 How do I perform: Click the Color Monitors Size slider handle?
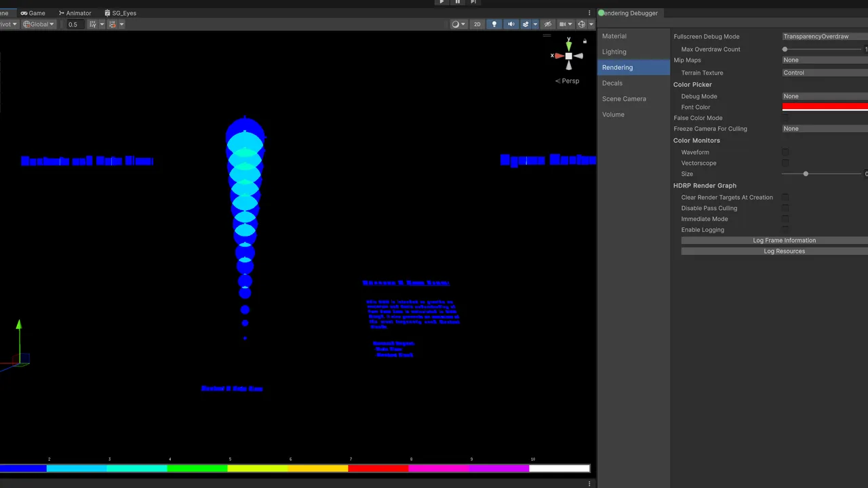coord(806,174)
